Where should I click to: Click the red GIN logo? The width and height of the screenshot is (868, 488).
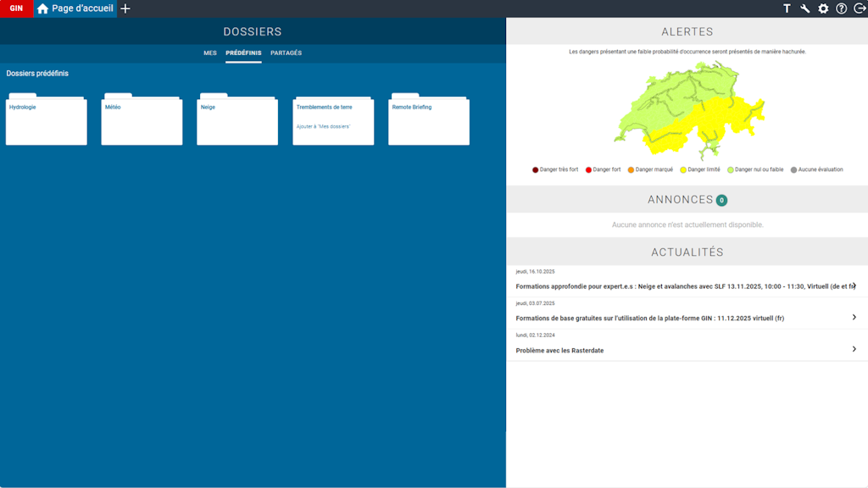[16, 9]
